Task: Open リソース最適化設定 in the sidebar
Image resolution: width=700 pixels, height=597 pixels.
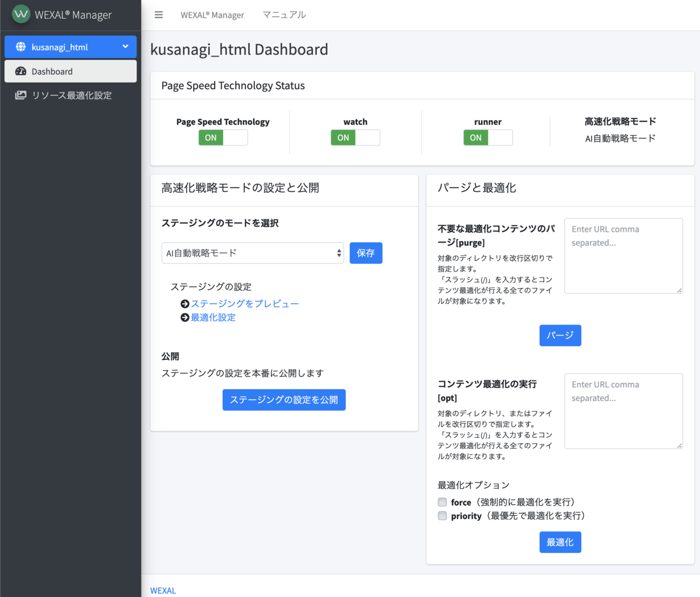Action: tap(71, 95)
